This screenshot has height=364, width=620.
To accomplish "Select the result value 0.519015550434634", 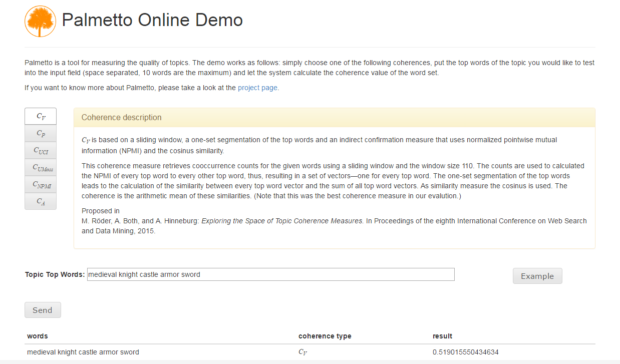I will 466,352.
